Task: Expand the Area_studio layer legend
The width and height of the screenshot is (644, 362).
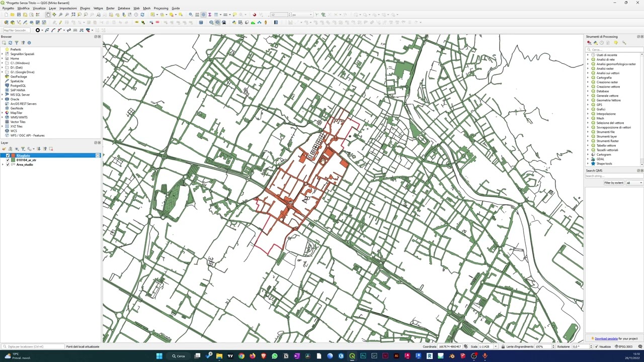Action: click(x=3, y=164)
